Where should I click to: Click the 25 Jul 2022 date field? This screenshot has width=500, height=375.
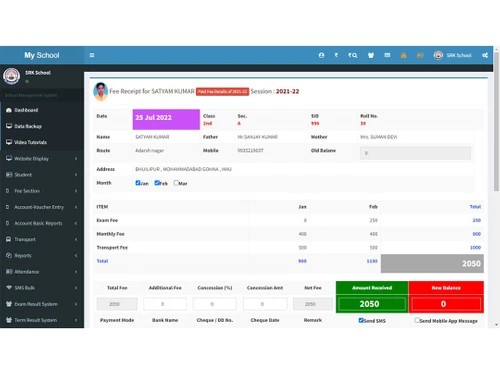(x=166, y=119)
